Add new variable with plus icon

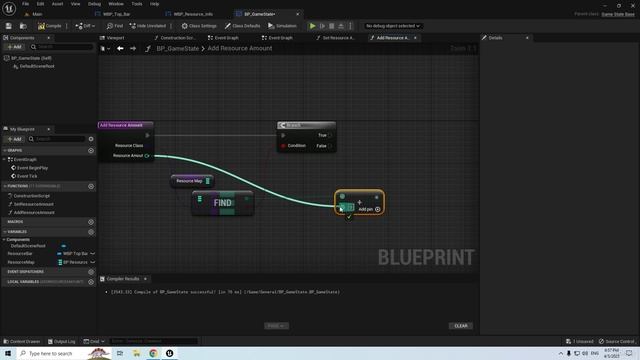click(91, 232)
